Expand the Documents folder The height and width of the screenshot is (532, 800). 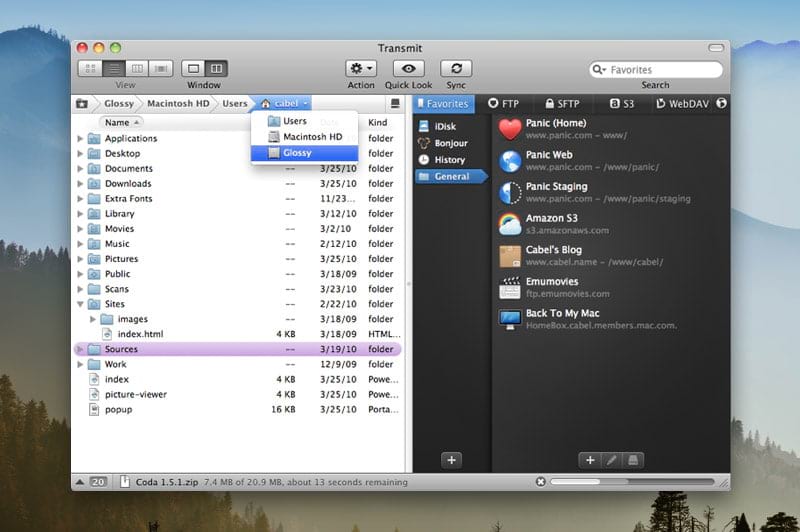point(80,168)
